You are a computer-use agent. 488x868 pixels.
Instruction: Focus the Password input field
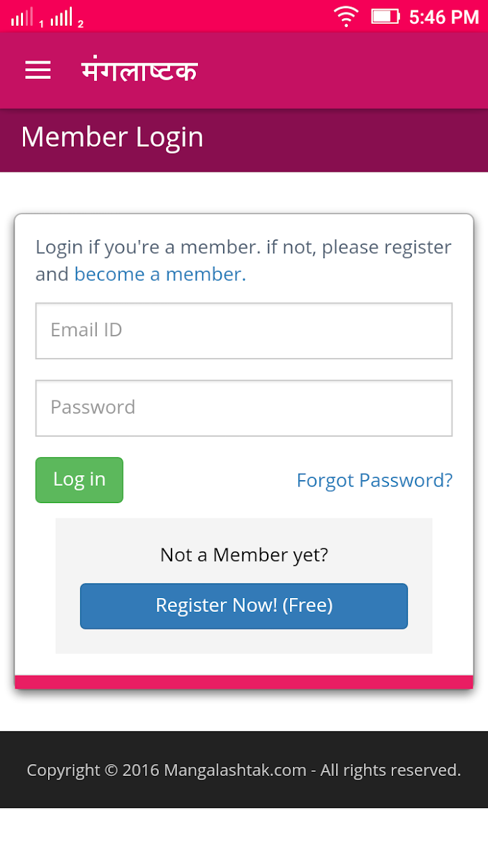click(x=244, y=408)
